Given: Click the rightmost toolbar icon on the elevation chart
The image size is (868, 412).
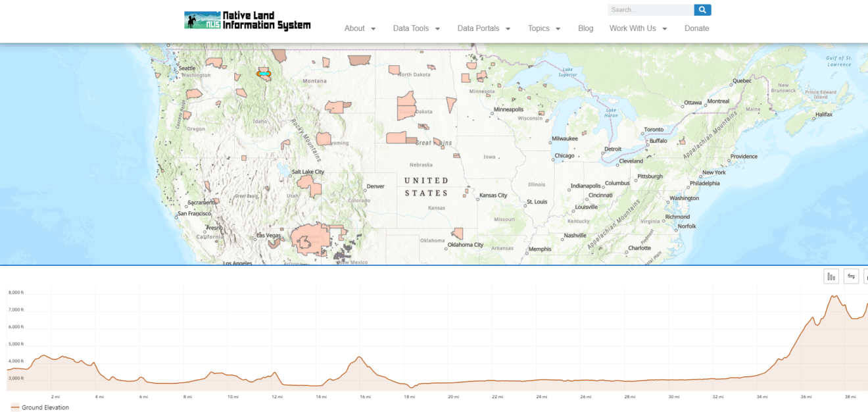Looking at the screenshot, I should [866, 276].
